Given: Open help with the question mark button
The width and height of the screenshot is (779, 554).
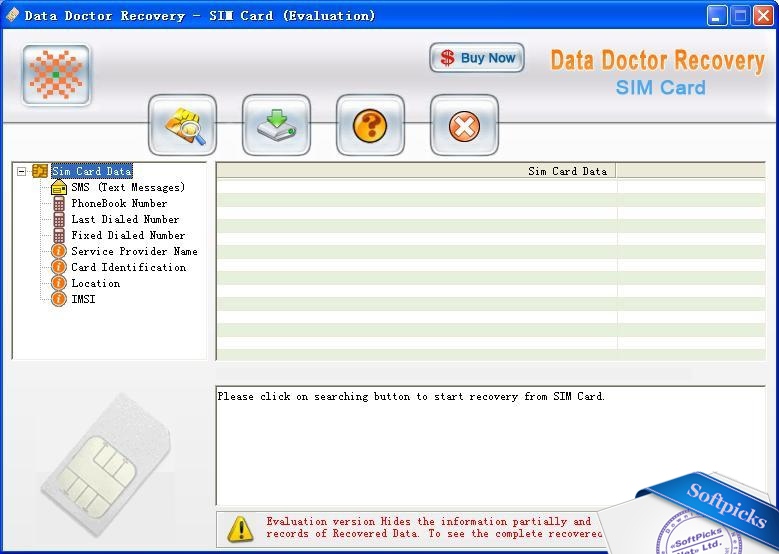Looking at the screenshot, I should 370,125.
